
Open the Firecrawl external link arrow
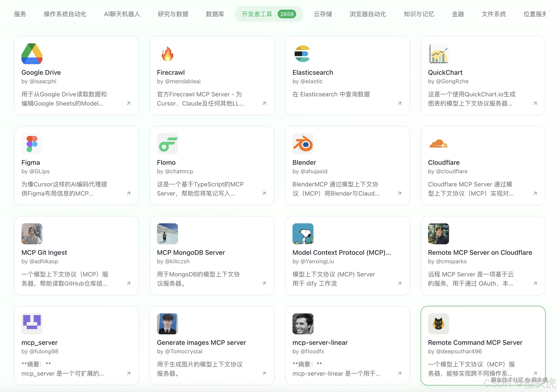[264, 104]
